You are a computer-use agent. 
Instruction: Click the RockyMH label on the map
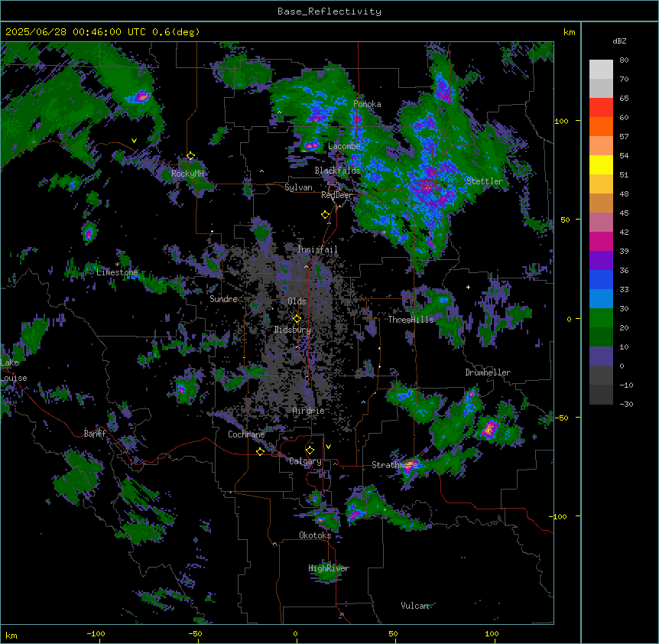point(187,174)
